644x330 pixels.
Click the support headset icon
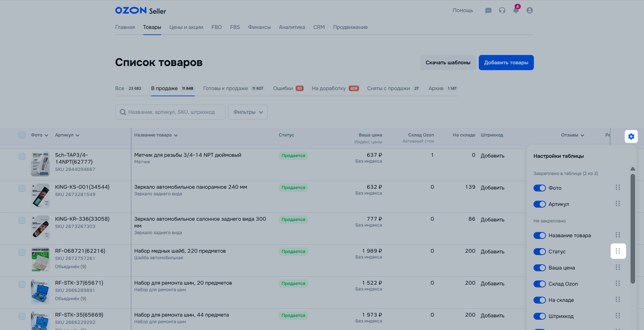(502, 11)
